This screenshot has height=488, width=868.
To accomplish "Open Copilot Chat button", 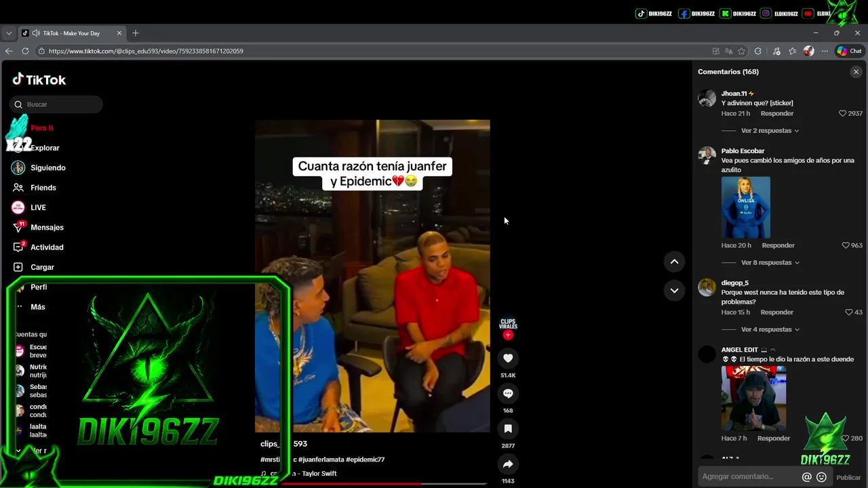I will (x=849, y=51).
